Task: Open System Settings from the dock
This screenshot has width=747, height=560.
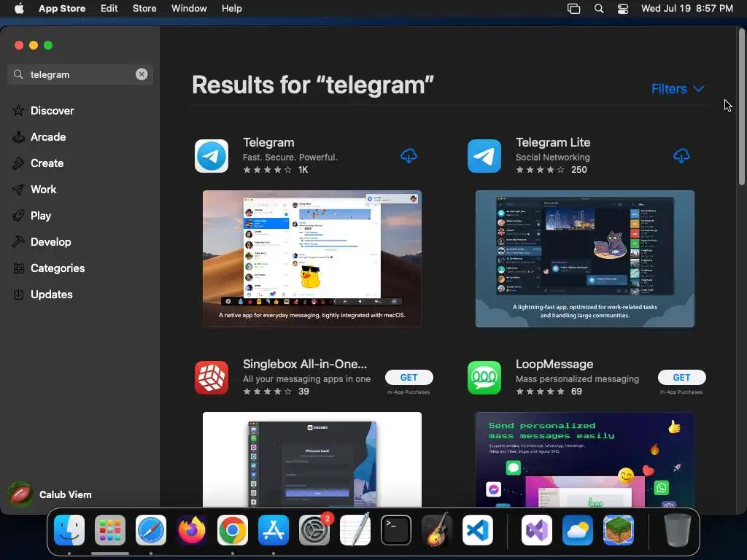Action: point(314,530)
